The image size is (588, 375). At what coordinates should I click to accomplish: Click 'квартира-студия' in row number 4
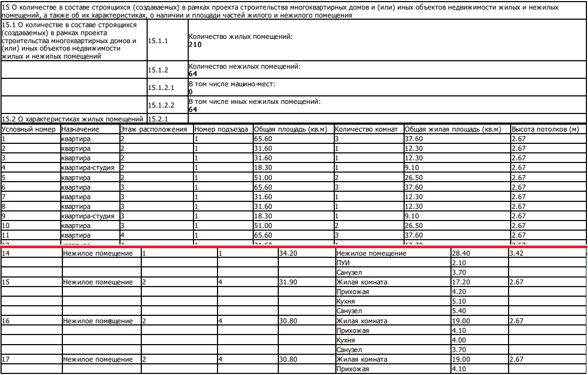(88, 168)
